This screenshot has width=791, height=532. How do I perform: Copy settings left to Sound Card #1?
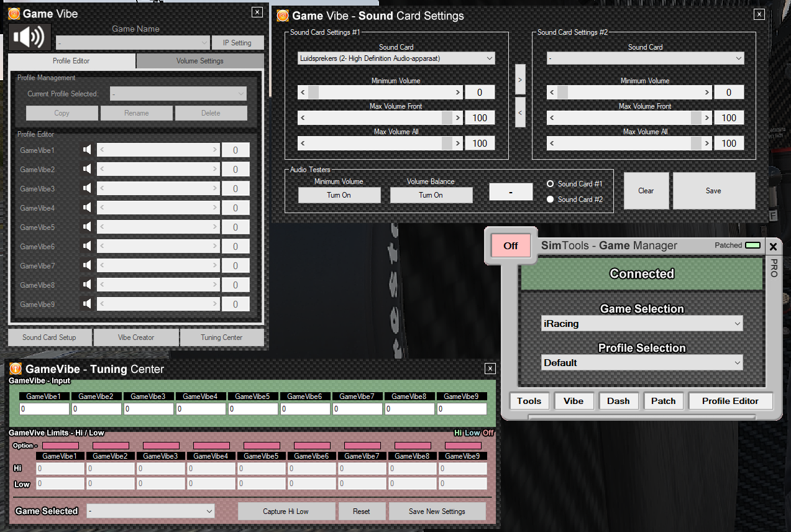pos(520,112)
